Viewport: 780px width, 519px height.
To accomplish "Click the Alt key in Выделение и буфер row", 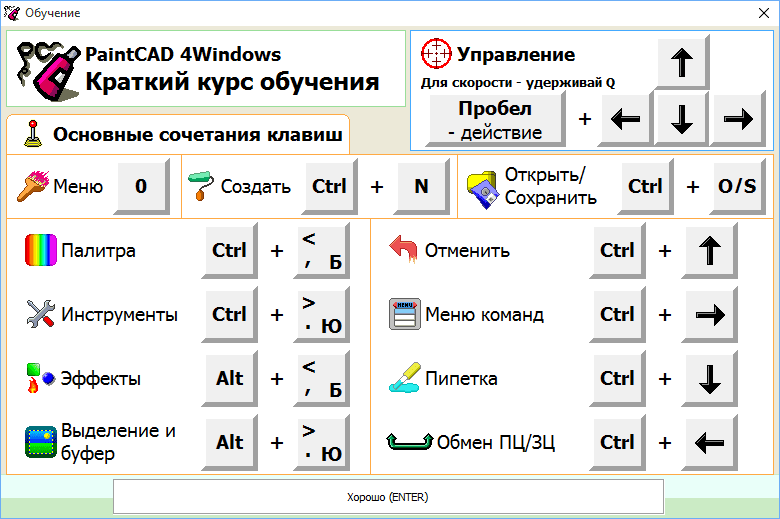I will tap(229, 442).
